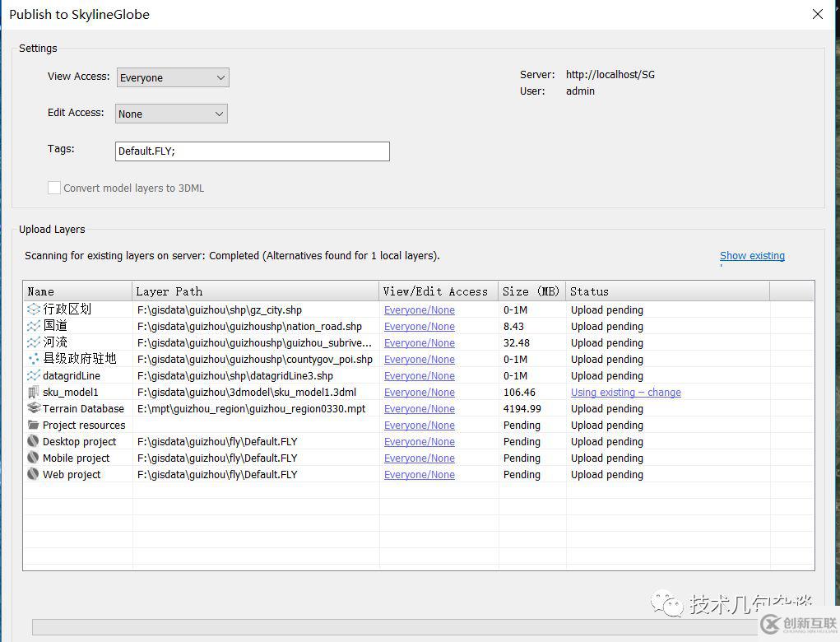Sort by the Size (MB) column header
The width and height of the screenshot is (840, 642).
532,291
